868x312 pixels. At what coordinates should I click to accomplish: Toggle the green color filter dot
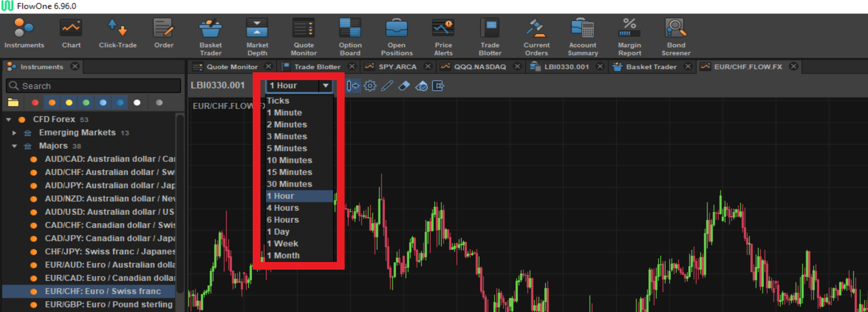pyautogui.click(x=86, y=103)
